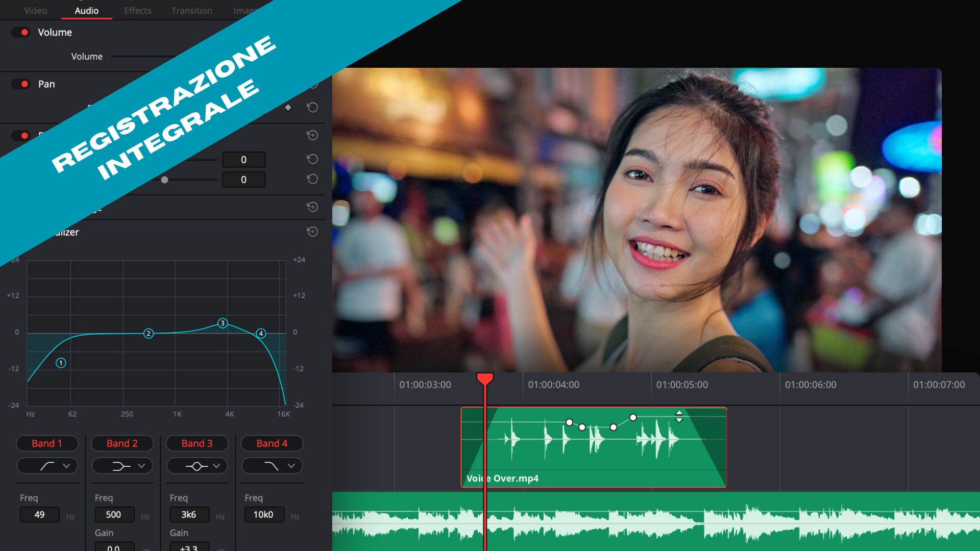Image resolution: width=980 pixels, height=551 pixels.
Task: Reset the Equalizer with its reset icon
Action: click(x=312, y=232)
